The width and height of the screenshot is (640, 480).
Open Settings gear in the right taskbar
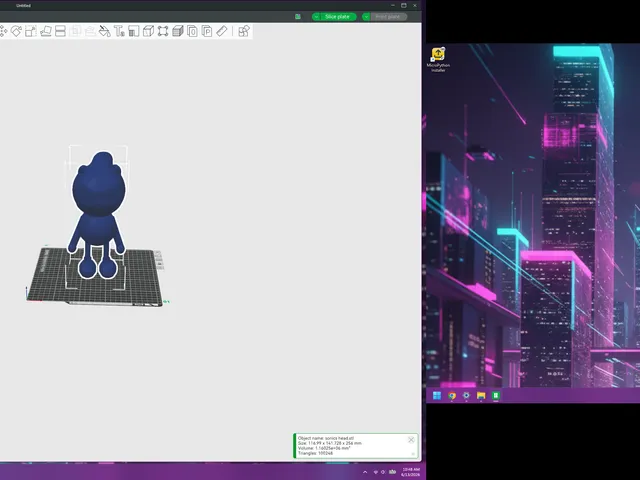(x=466, y=396)
